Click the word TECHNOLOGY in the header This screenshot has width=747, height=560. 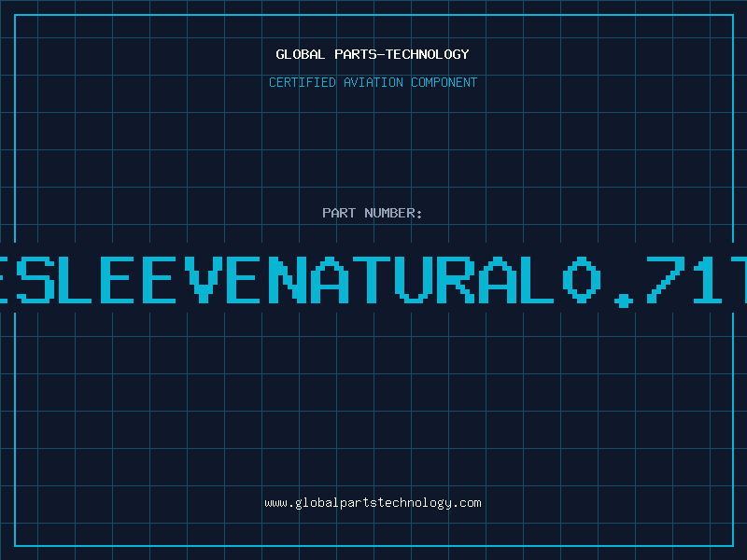pos(428,54)
